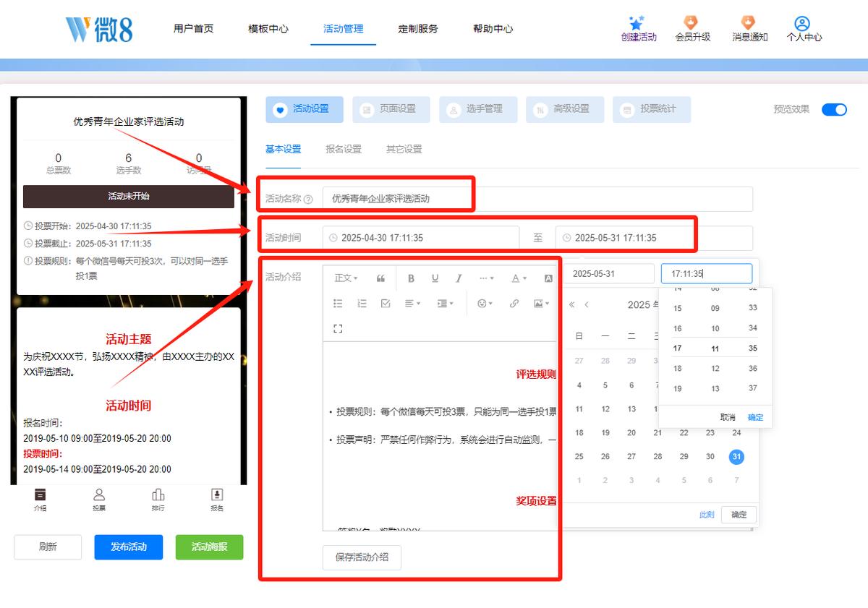Click the 刷新 button
Image resolution: width=868 pixels, height=608 pixels.
tap(48, 547)
